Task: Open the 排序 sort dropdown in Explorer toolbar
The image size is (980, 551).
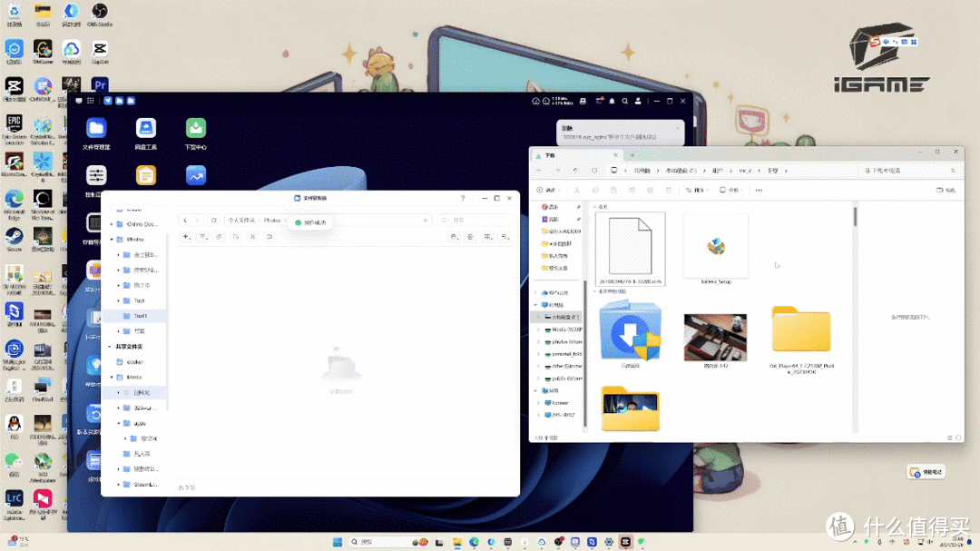Action: pyautogui.click(x=699, y=190)
